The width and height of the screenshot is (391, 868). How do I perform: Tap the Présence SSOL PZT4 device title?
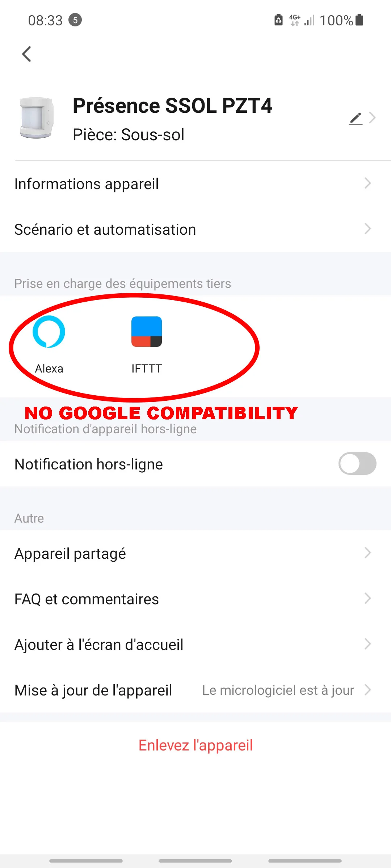click(172, 106)
